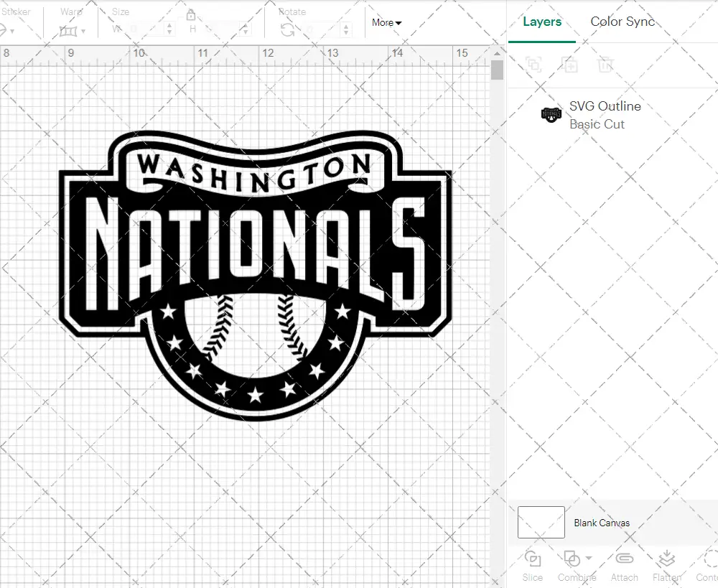This screenshot has width=718, height=588.
Task: Click the Delete trash icon
Action: (x=606, y=65)
